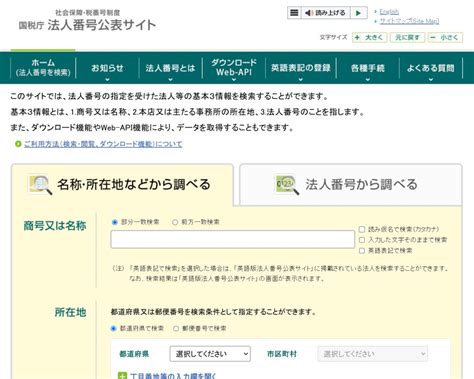This screenshot has width=474, height=379.
Task: Click the 商号又は名称 text input field
Action: [233, 239]
